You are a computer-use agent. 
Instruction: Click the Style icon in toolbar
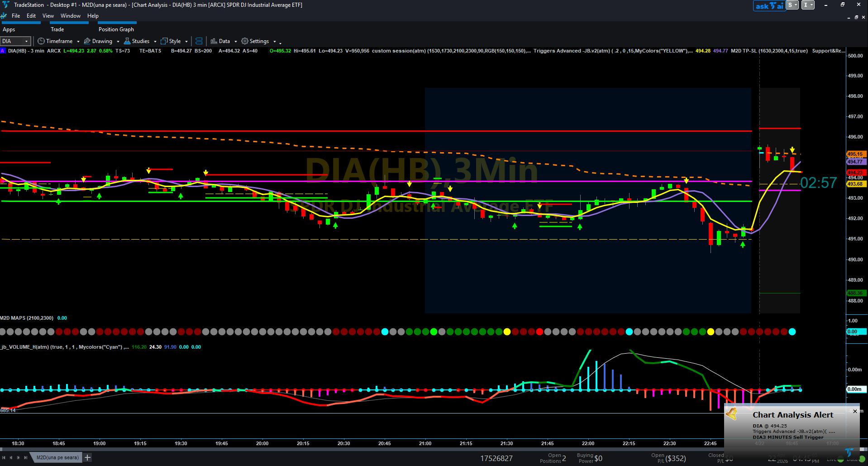click(164, 41)
